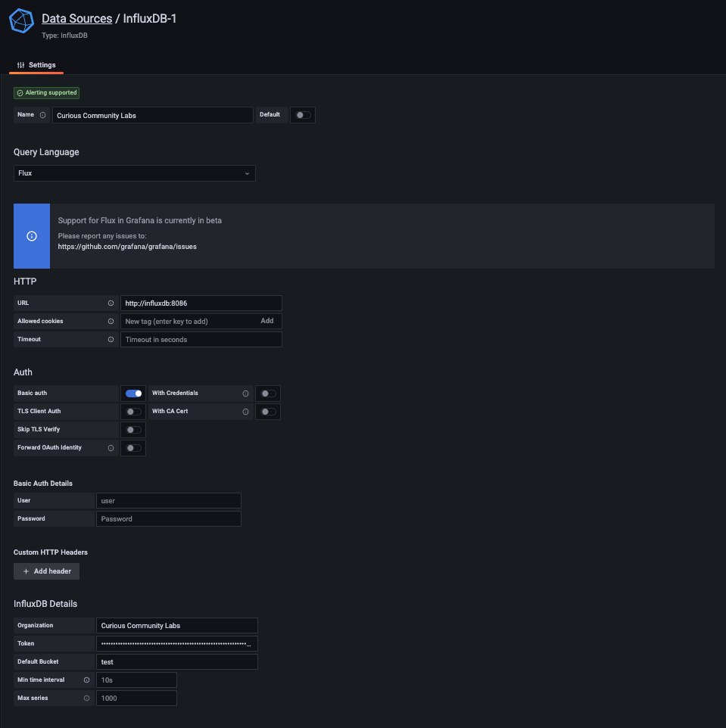Click Add in Allowed cookies field
The image size is (726, 728).
267,322
